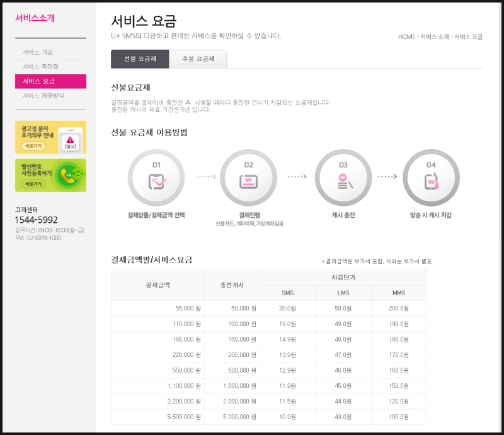Click 43.0원 LMS price cell
504x435 pixels.
(343, 417)
